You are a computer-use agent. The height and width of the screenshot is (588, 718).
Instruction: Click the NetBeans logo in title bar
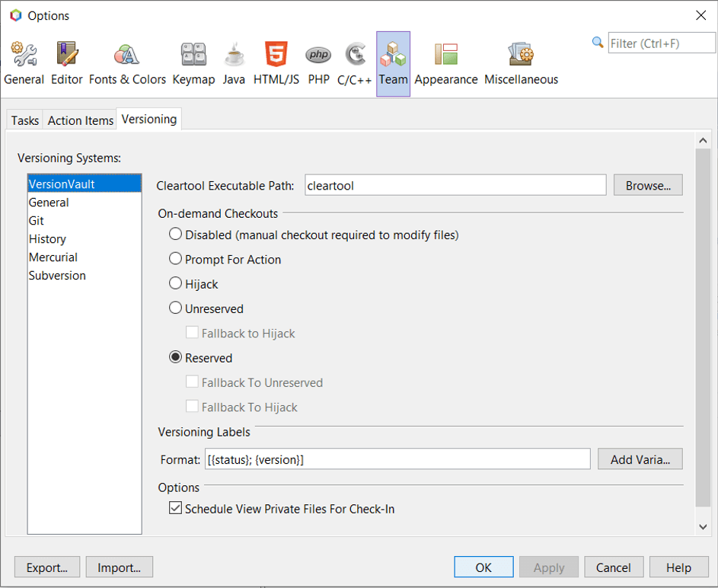16,15
